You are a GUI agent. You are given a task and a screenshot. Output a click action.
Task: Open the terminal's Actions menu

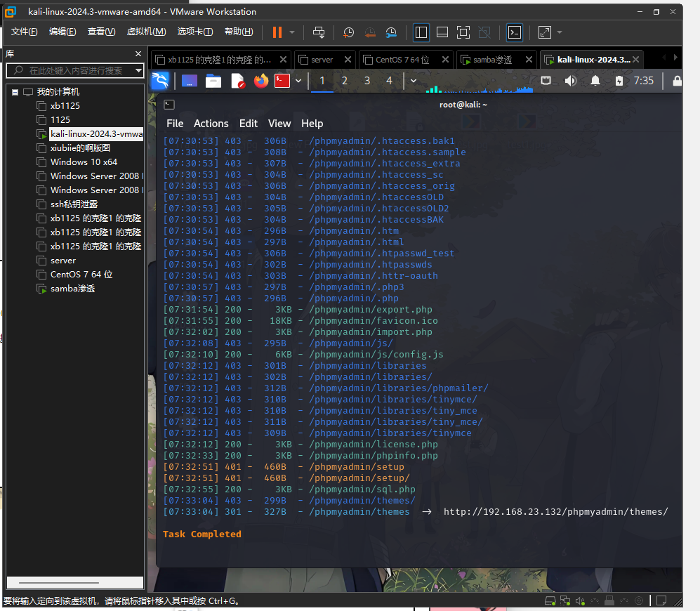tap(211, 123)
